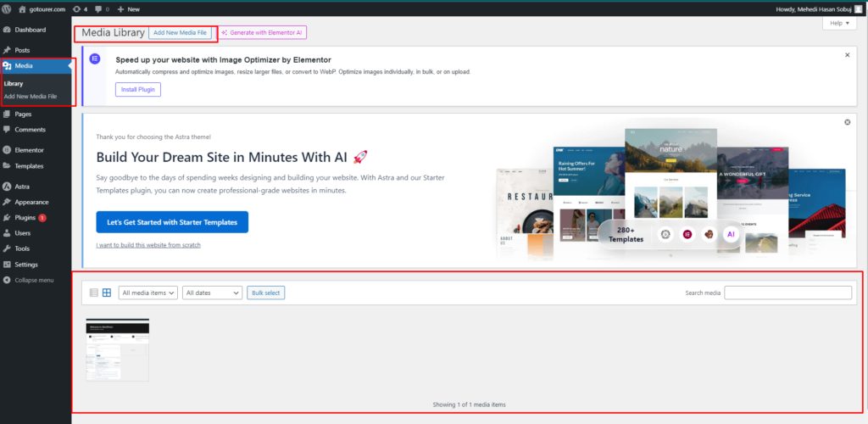Click the Comments bubble icon in sidebar
The height and width of the screenshot is (424, 868).
(x=7, y=130)
